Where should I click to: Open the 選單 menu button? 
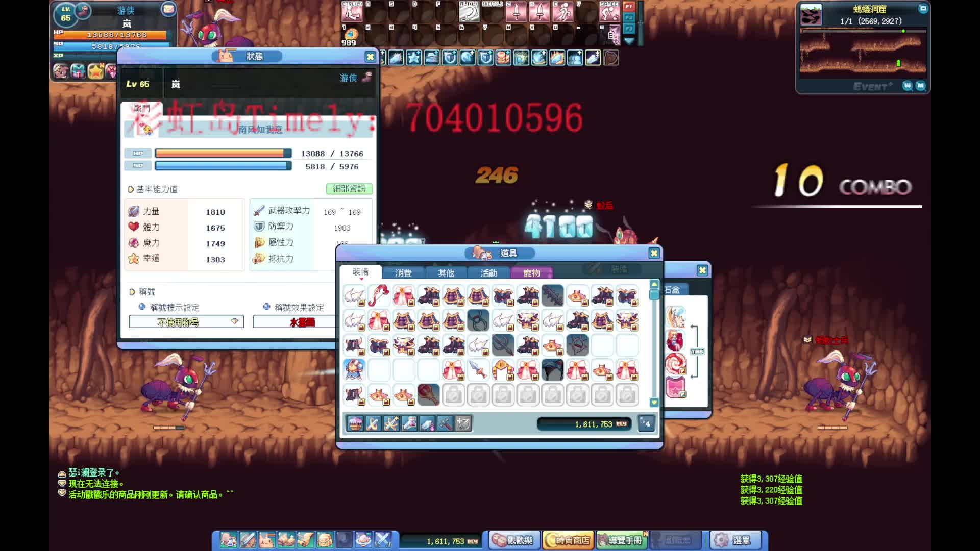735,540
